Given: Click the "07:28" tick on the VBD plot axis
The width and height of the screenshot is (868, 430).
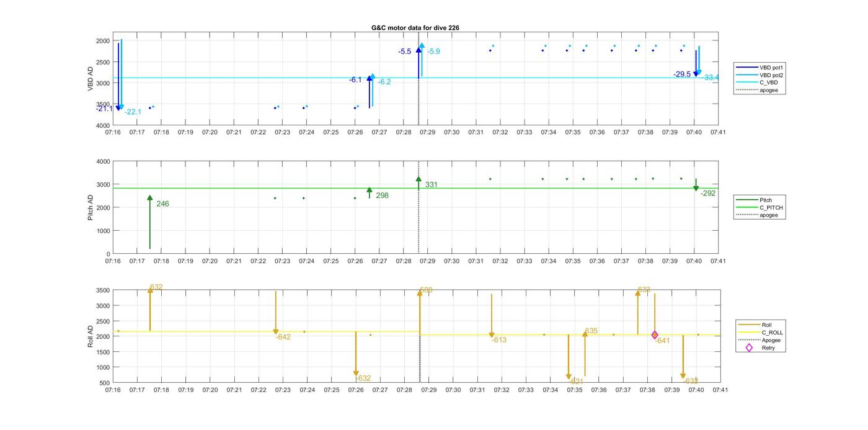Looking at the screenshot, I should pyautogui.click(x=404, y=132).
